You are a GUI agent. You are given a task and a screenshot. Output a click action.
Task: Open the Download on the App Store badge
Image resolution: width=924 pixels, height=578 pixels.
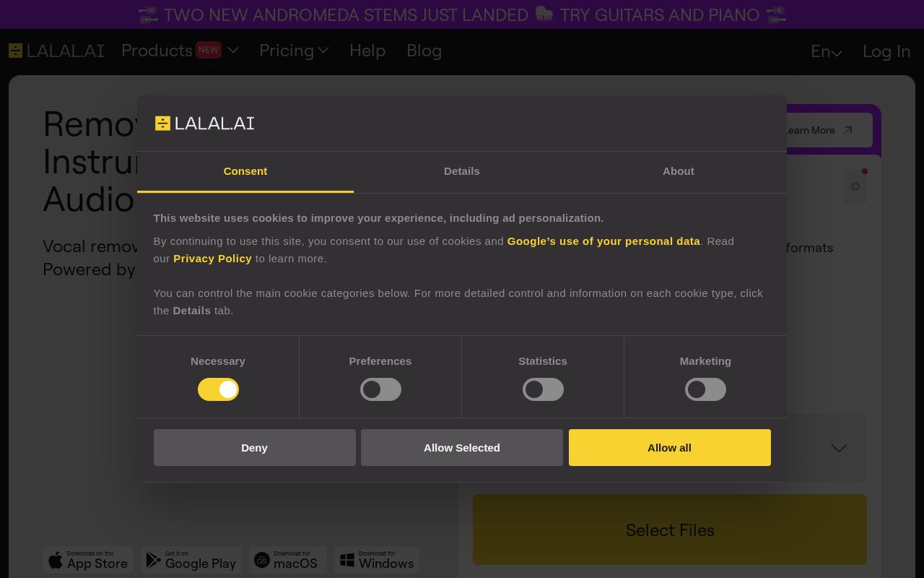coord(88,560)
